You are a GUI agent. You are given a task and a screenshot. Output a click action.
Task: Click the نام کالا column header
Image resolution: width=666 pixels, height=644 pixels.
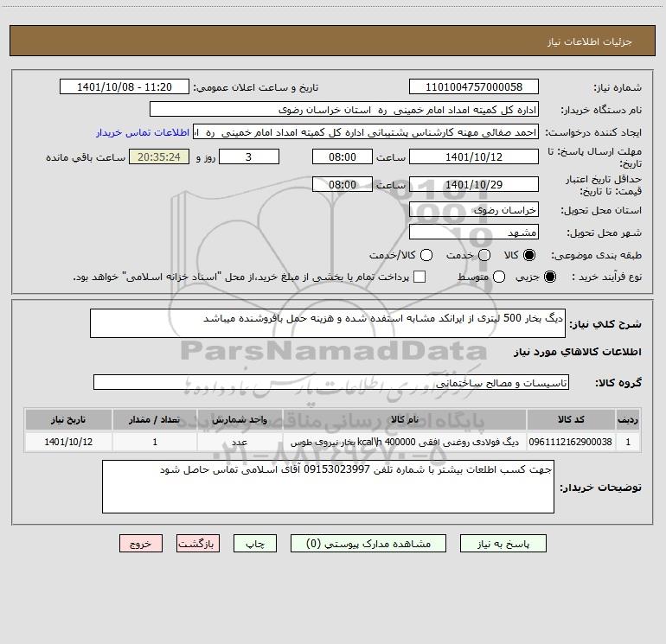coord(405,420)
